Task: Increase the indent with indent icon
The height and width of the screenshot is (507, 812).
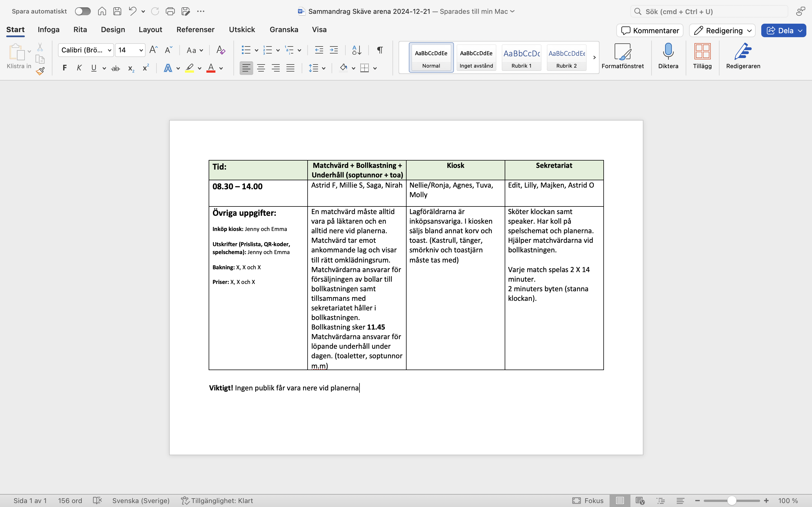Action: point(334,50)
